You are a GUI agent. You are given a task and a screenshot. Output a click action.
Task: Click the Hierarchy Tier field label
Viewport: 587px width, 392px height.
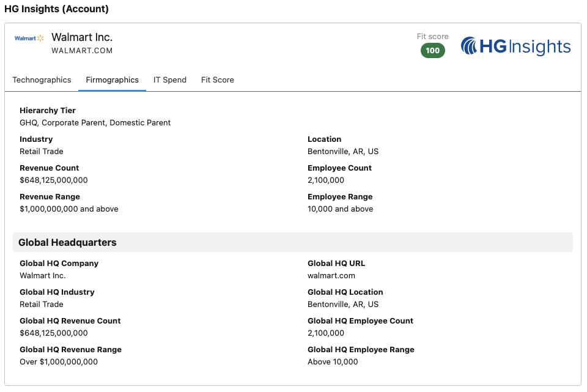pos(48,111)
